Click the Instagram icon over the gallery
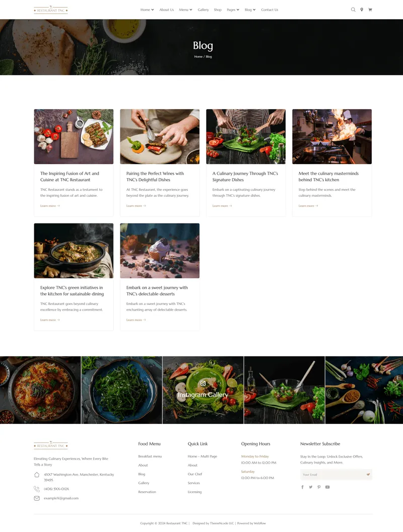This screenshot has width=403, height=532. tap(203, 384)
